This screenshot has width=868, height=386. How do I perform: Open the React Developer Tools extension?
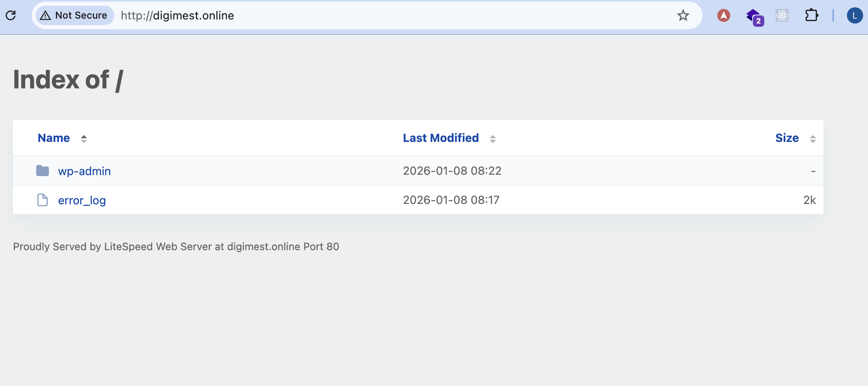click(x=782, y=15)
